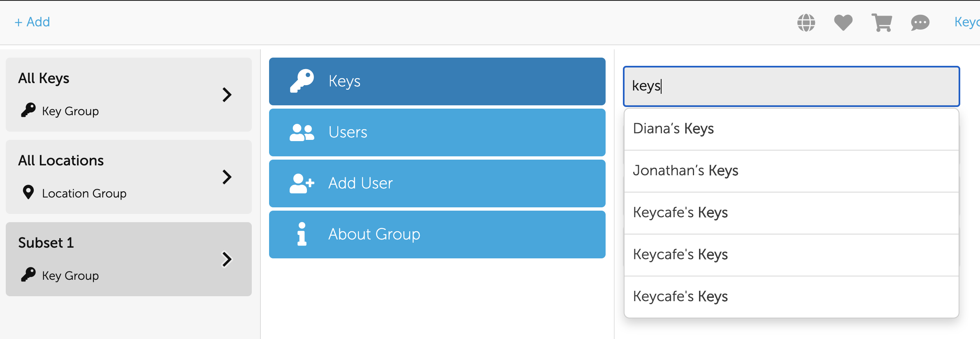980x339 pixels.
Task: Select Diana's Keys suggestion
Action: 792,129
